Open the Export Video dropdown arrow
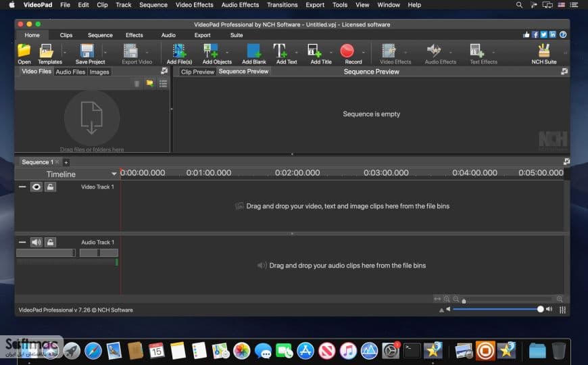The height and width of the screenshot is (365, 588). coord(147,52)
